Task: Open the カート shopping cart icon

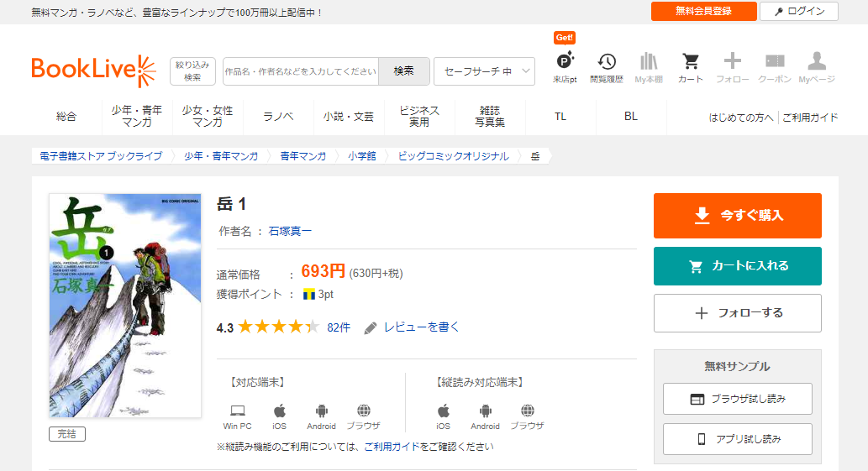Action: point(691,65)
